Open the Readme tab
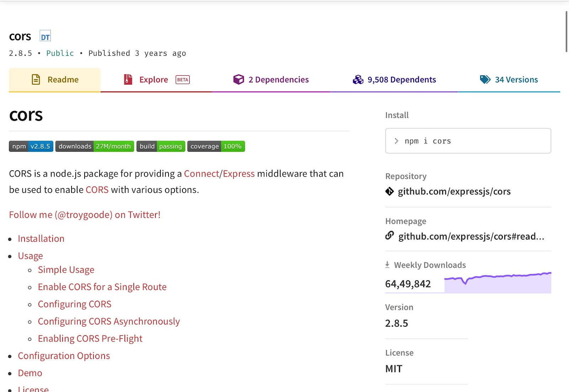The height and width of the screenshot is (392, 569). [55, 80]
